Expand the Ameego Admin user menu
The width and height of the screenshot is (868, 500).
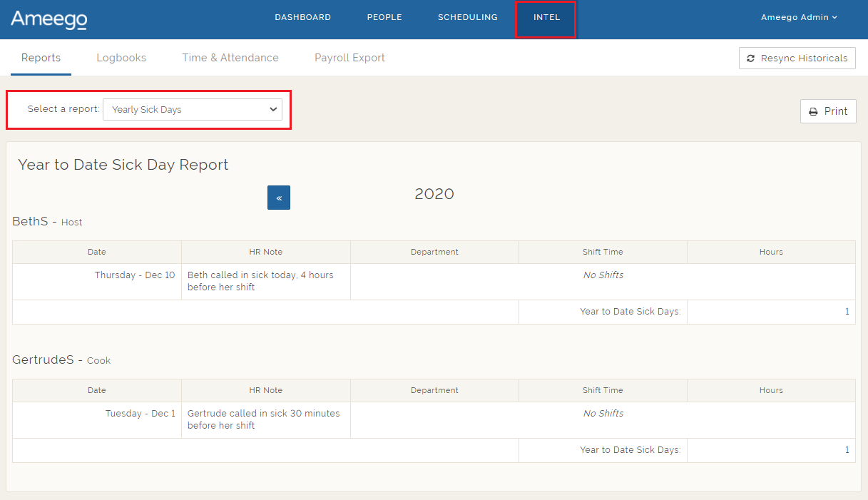[x=799, y=18]
